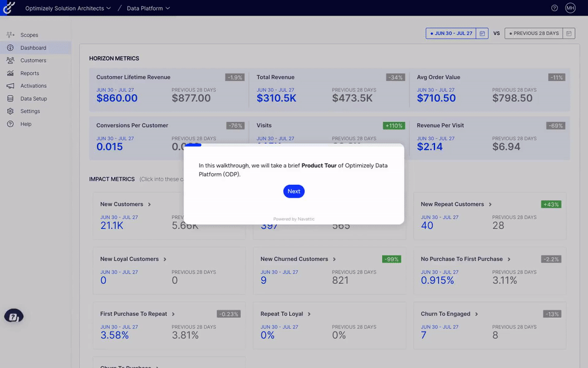
Task: Click the -69% Revenue Per Visit badge
Action: tap(556, 126)
